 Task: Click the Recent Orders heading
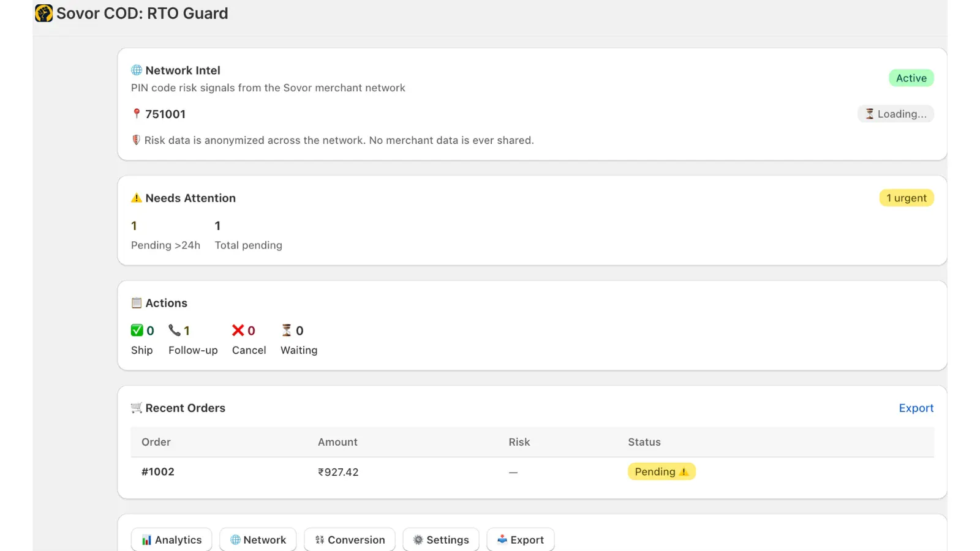[x=186, y=408]
